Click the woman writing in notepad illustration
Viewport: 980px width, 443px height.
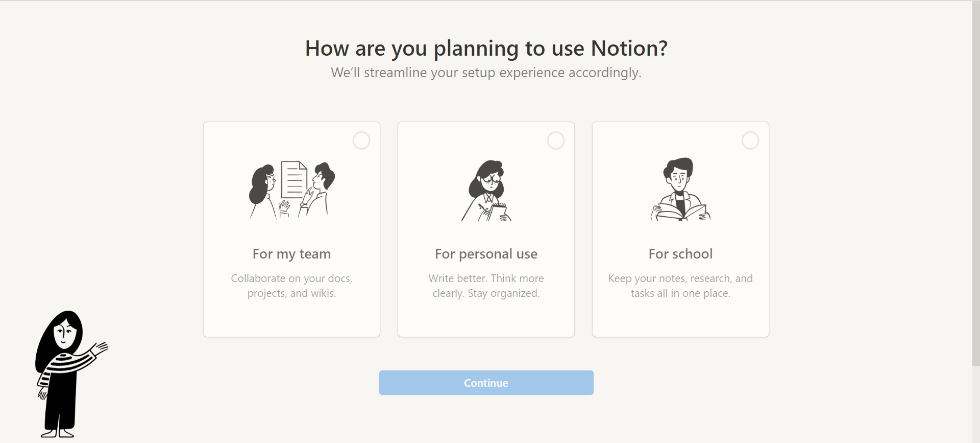487,191
